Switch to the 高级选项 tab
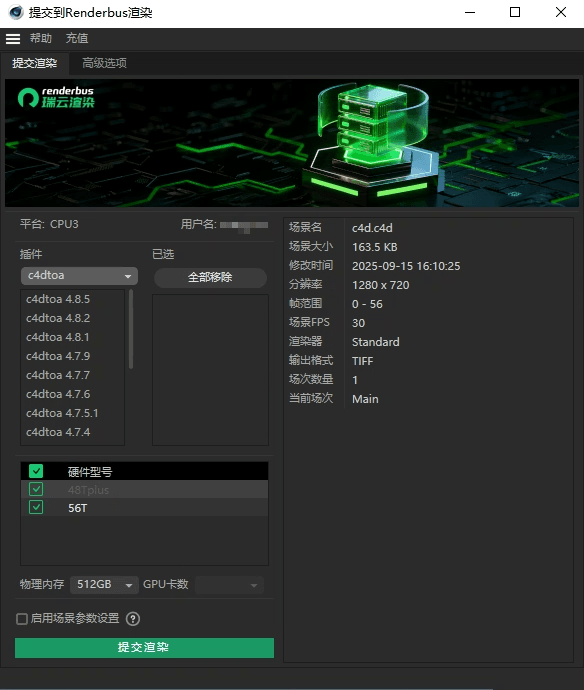Viewport: 584px width, 690px height. (104, 63)
